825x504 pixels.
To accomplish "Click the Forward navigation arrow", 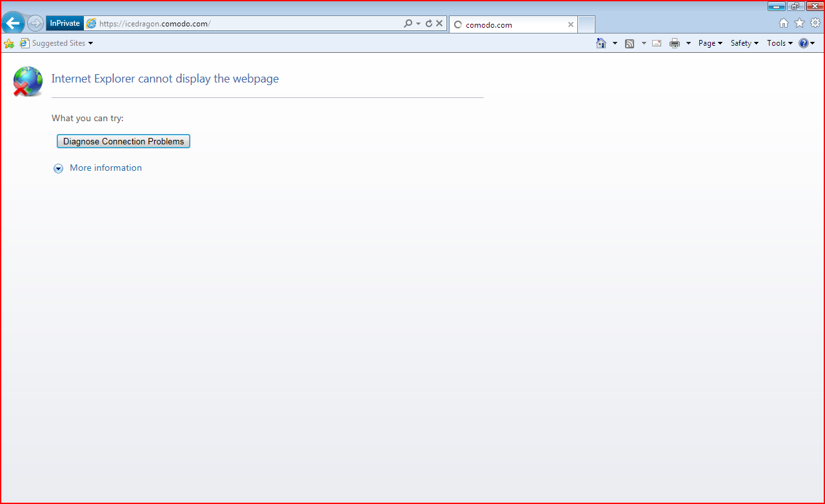I will [x=35, y=24].
